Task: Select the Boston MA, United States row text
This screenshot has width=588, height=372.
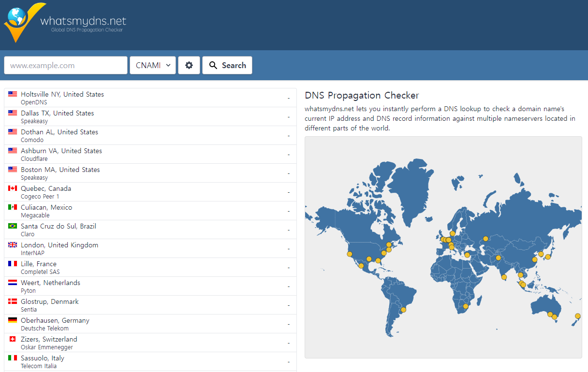Action: pos(60,170)
